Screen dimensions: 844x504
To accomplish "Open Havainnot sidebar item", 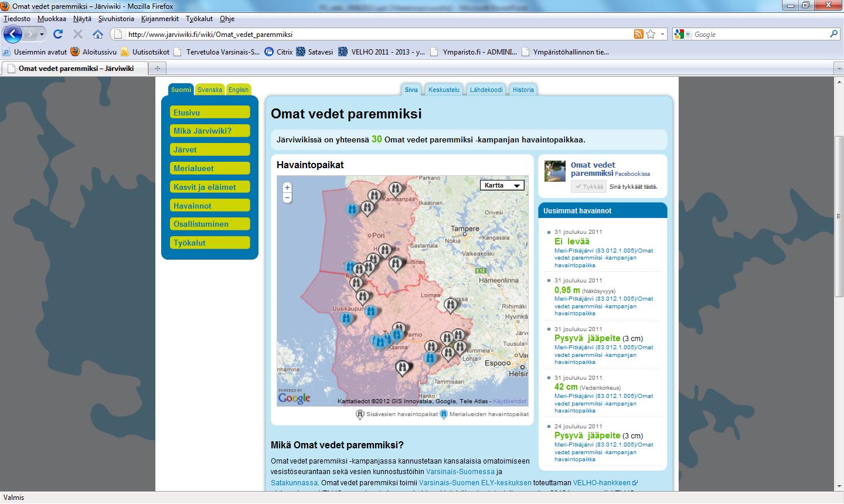I will [x=210, y=206].
